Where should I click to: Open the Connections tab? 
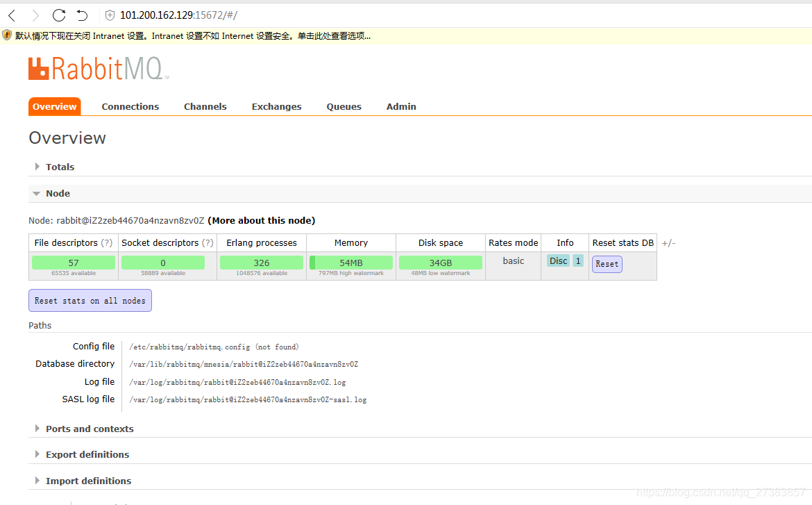click(130, 106)
